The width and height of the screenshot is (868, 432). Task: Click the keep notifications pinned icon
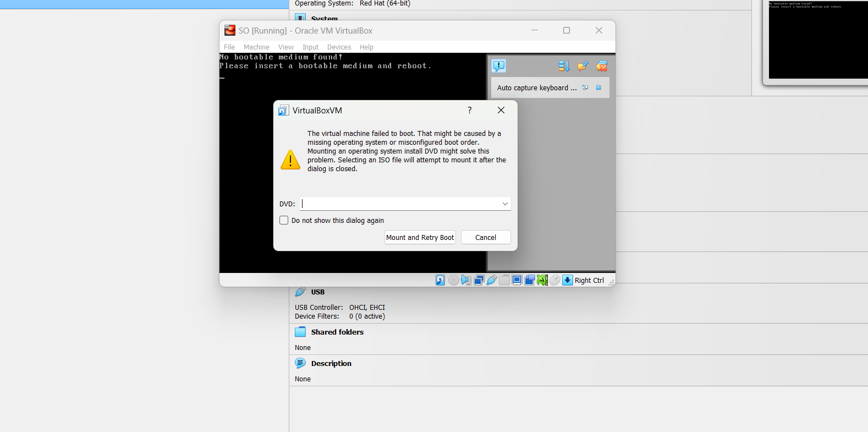[583, 66]
